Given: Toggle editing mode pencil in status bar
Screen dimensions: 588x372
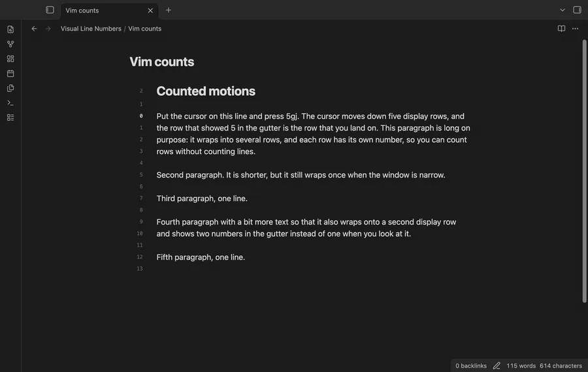Looking at the screenshot, I should [497, 365].
